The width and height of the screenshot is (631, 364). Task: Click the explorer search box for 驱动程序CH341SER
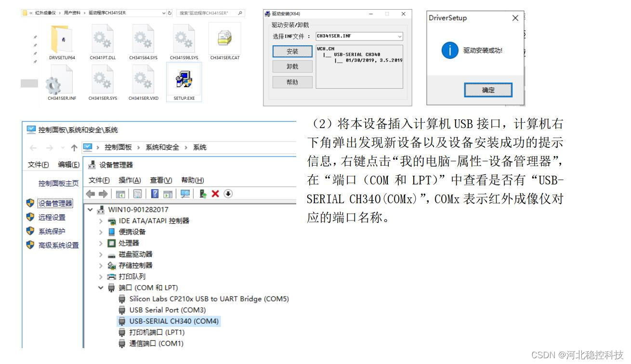point(211,13)
